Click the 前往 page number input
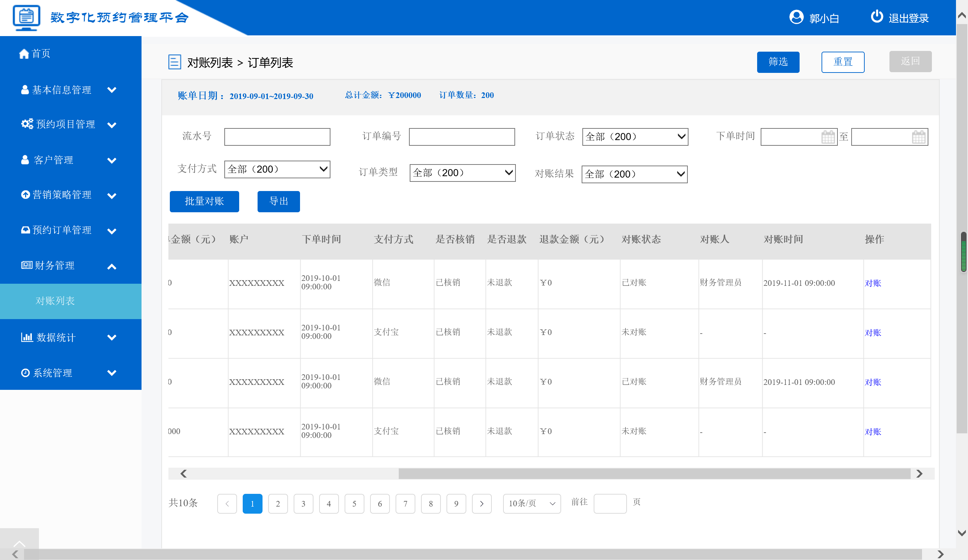This screenshot has width=968, height=560. [x=610, y=503]
